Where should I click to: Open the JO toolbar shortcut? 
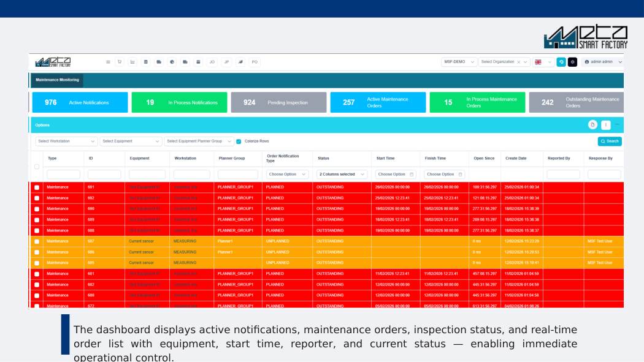(x=212, y=62)
